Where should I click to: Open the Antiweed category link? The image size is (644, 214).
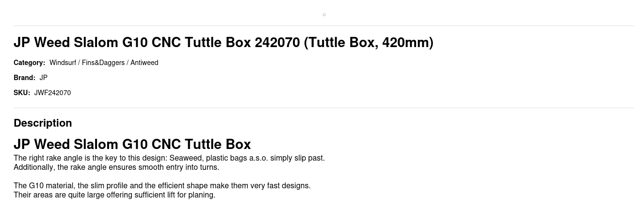coord(144,63)
